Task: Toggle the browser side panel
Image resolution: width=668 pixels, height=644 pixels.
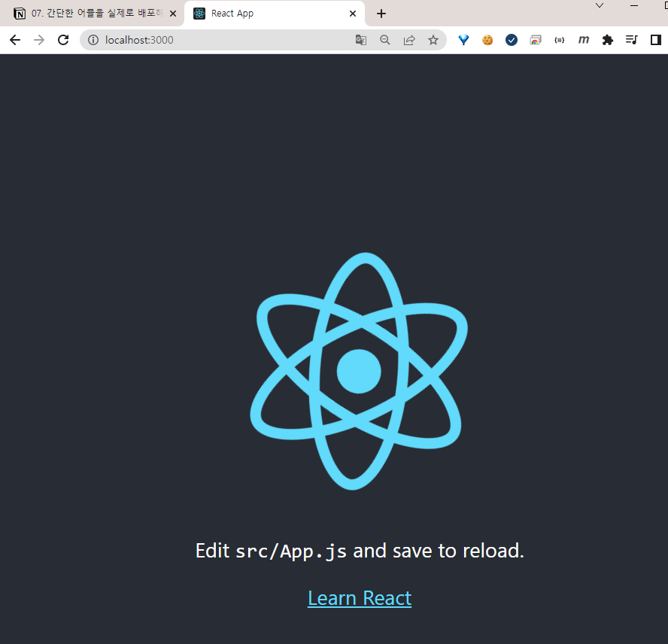Action: (x=656, y=40)
